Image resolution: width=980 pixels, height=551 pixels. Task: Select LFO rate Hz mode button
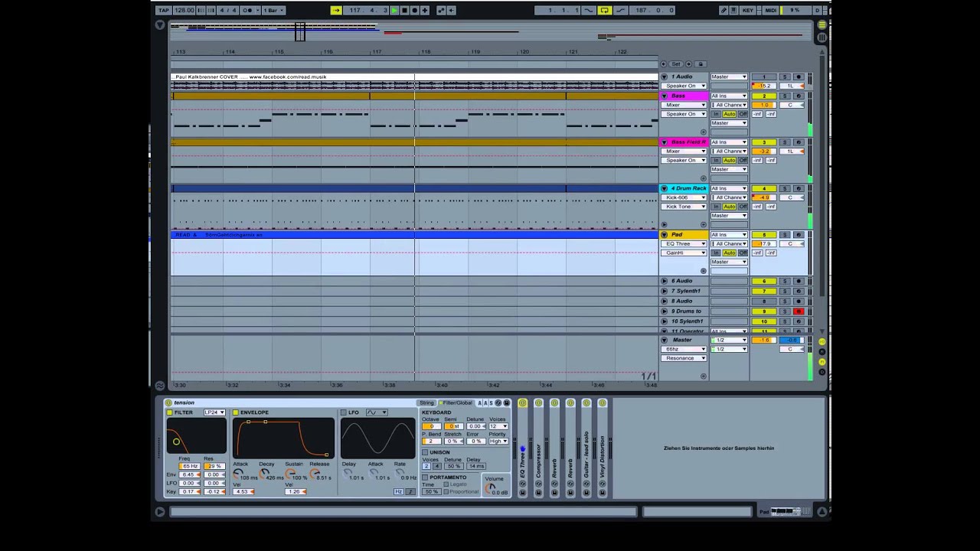click(x=399, y=491)
